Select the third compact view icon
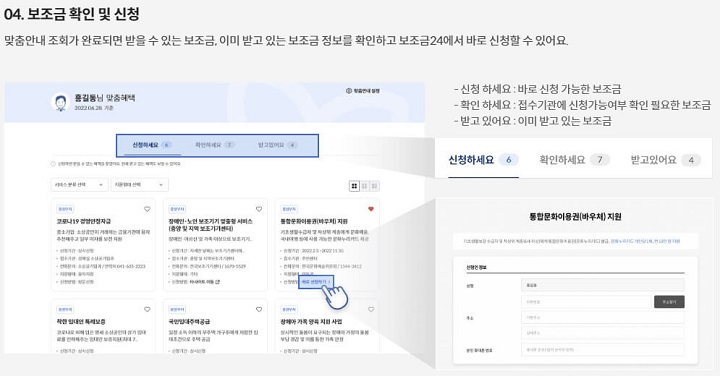Screen dimensions: 720x376 click(x=375, y=186)
